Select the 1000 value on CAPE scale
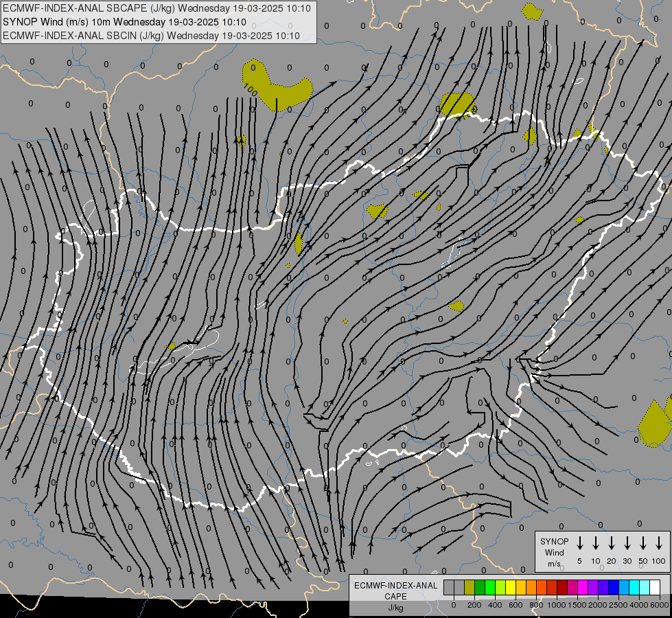The height and width of the screenshot is (618, 672). (x=557, y=605)
